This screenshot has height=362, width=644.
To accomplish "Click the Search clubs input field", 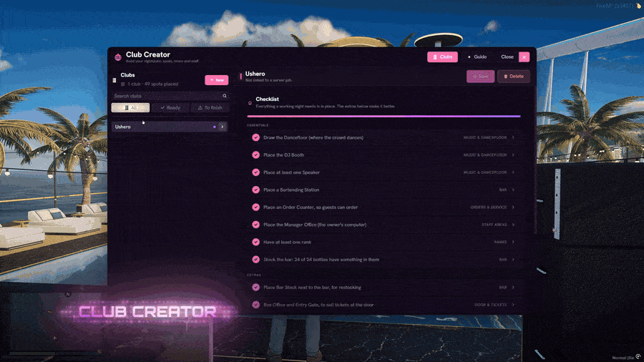I will click(170, 96).
